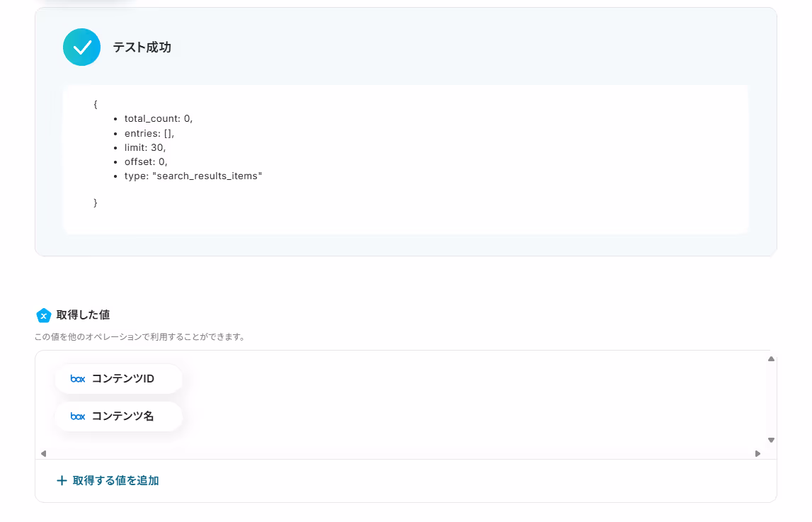This screenshot has height=522, width=812.
Task: Click the limit: 30 line
Action: click(x=145, y=147)
